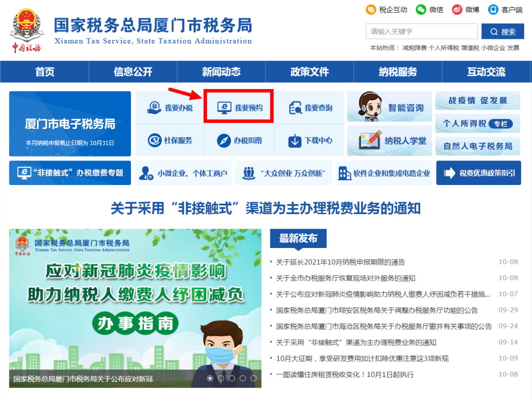Click the national emblem logo at top left
Viewport: 532px width, 400px height.
pos(27,30)
